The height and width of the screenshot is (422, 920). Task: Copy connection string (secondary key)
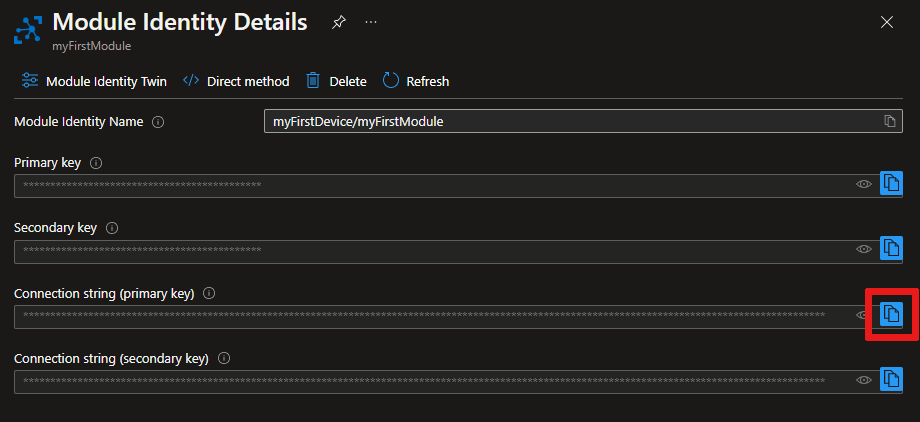pos(891,380)
